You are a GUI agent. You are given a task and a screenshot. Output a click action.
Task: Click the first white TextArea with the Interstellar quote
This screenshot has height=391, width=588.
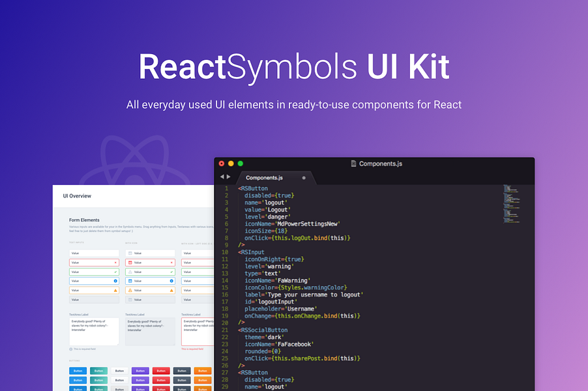coord(94,332)
